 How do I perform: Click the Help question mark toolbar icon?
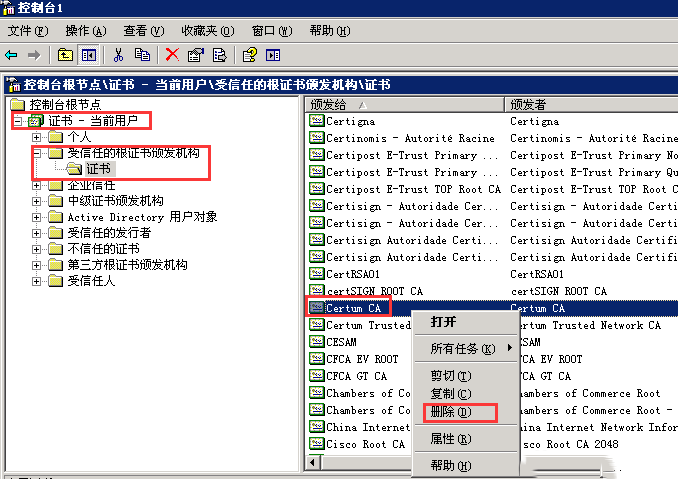click(249, 55)
